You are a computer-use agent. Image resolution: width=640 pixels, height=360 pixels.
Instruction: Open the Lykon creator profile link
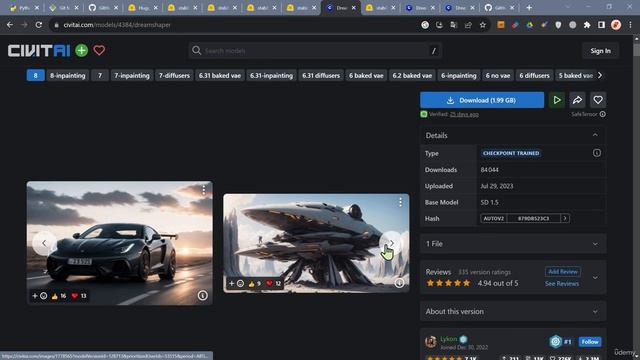[448, 339]
